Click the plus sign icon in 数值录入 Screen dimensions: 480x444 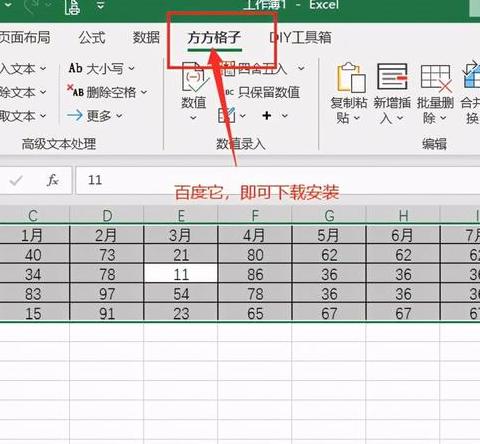click(x=267, y=116)
